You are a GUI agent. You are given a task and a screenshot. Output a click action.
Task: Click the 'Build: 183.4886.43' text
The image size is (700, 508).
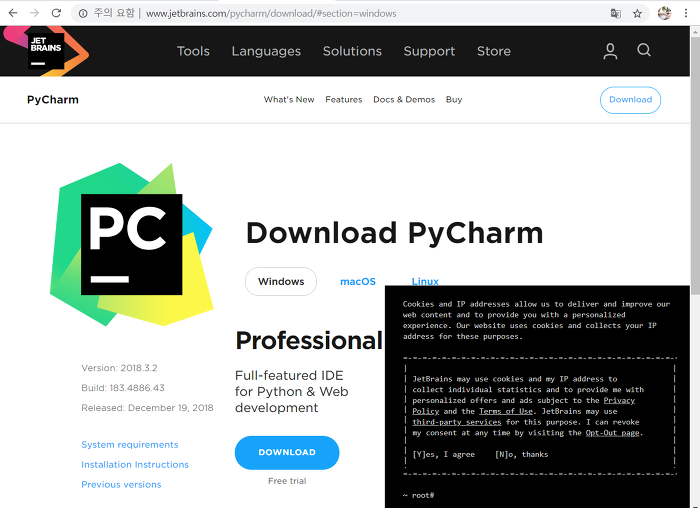coord(123,388)
